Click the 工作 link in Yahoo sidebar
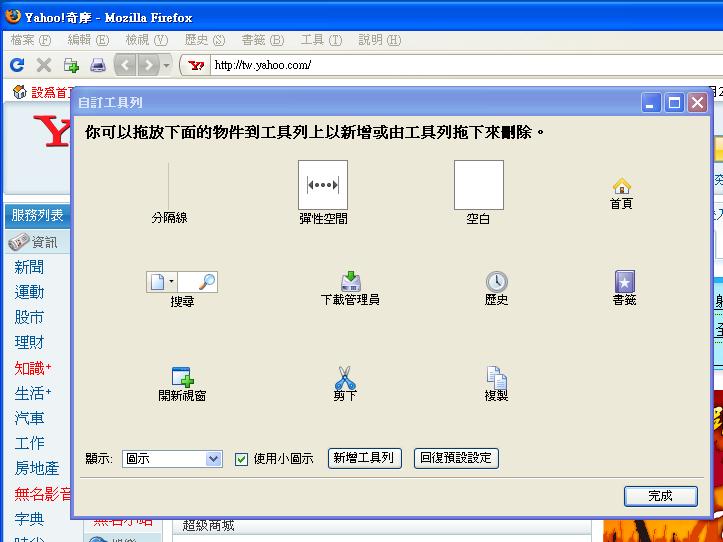 [x=29, y=443]
